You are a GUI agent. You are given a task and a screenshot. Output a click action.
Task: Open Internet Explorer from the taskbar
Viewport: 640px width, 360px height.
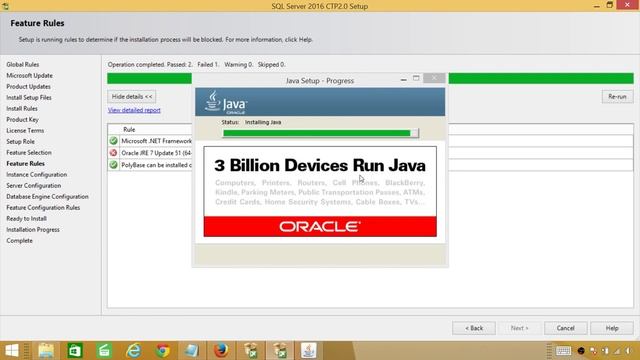coord(133,351)
